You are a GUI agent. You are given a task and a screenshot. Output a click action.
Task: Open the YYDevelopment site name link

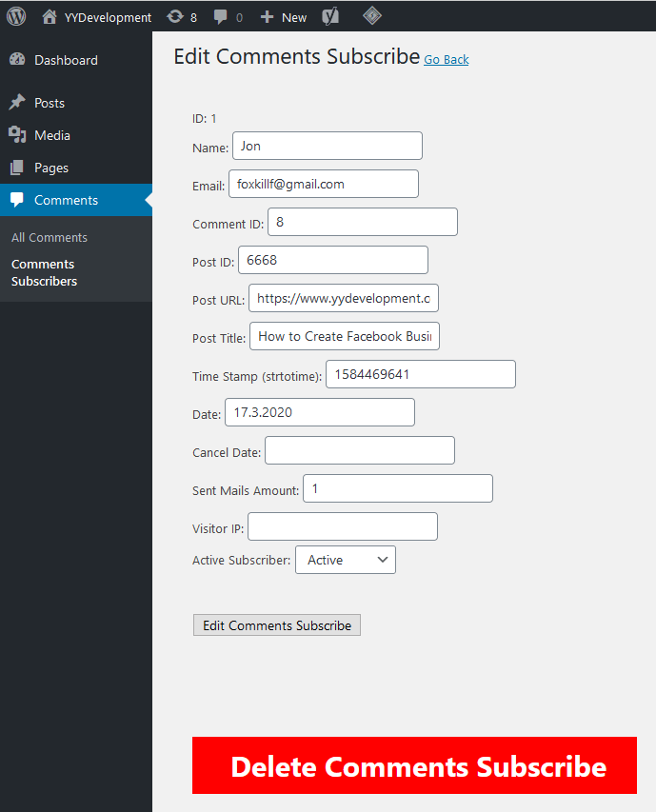(108, 17)
